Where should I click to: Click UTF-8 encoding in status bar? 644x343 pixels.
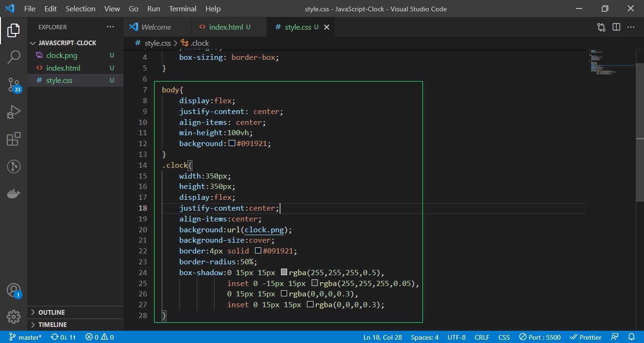click(x=456, y=337)
